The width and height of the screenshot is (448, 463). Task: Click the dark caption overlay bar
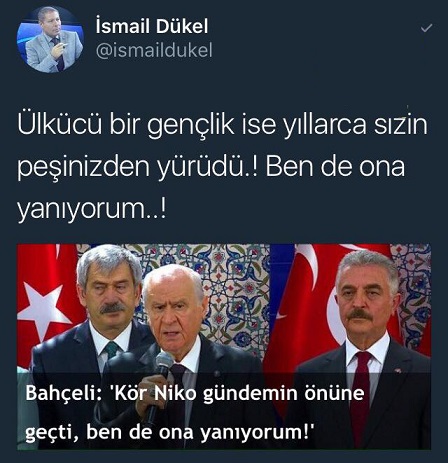tap(224, 411)
